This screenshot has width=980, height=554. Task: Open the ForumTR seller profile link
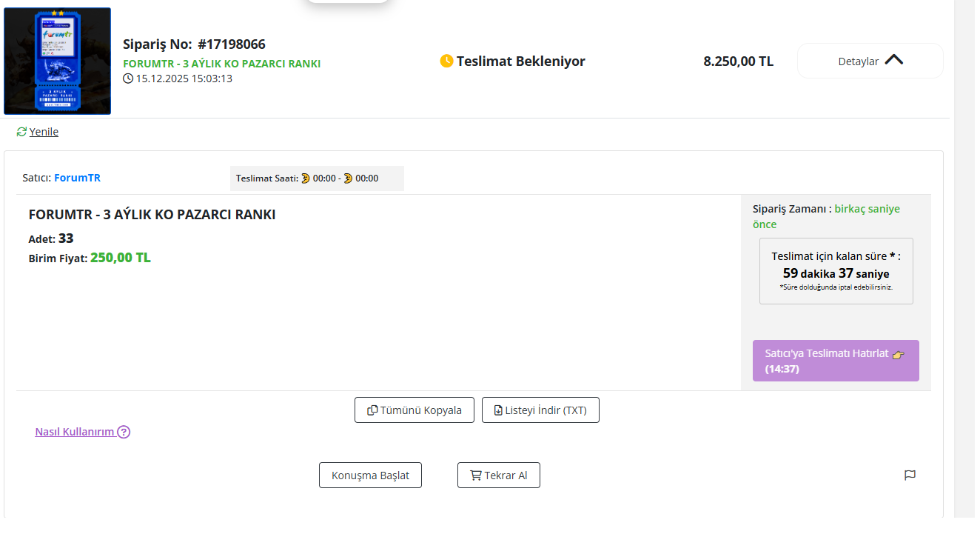point(77,178)
